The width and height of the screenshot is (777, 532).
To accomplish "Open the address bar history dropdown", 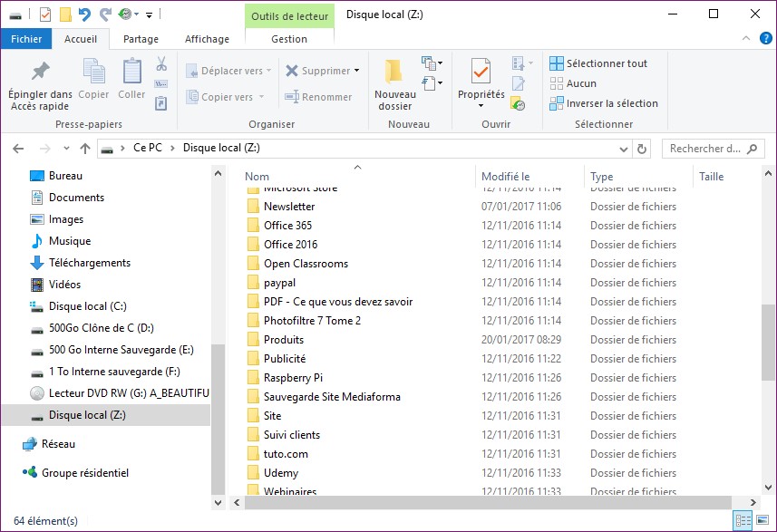I will 624,149.
